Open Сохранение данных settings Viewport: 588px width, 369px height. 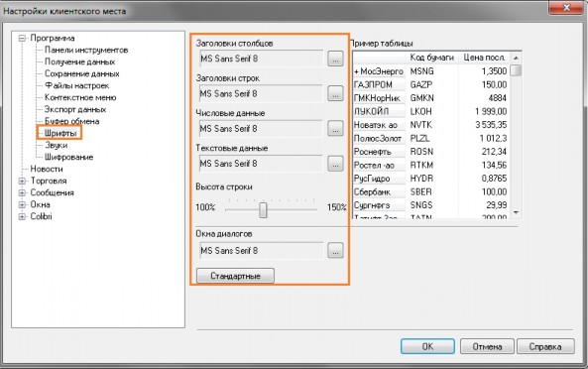(x=82, y=73)
